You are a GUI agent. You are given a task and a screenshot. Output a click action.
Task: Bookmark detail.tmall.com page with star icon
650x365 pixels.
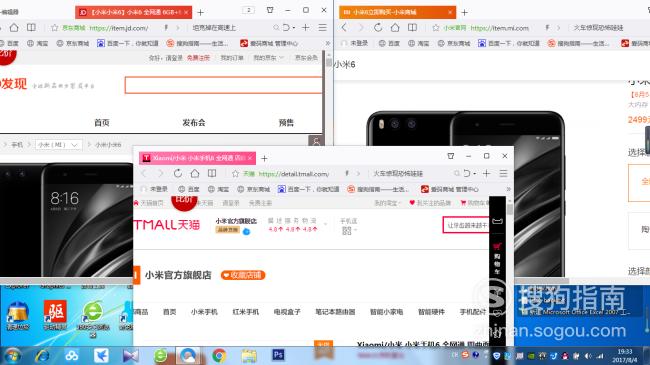pos(235,174)
